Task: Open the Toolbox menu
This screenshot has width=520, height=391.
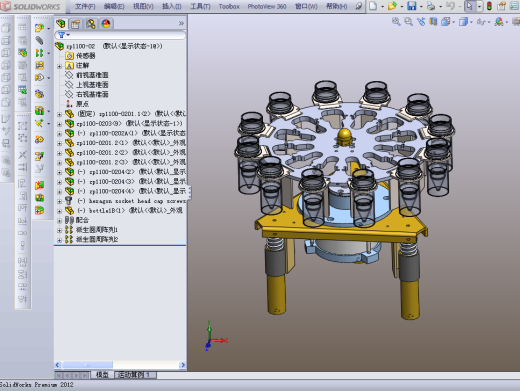Action: (x=229, y=6)
